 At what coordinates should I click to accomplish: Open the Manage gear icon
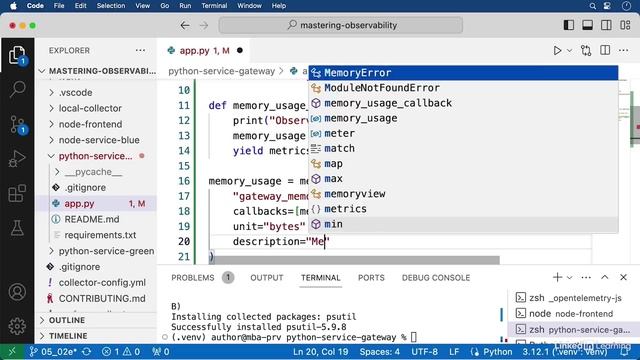[x=17, y=326]
